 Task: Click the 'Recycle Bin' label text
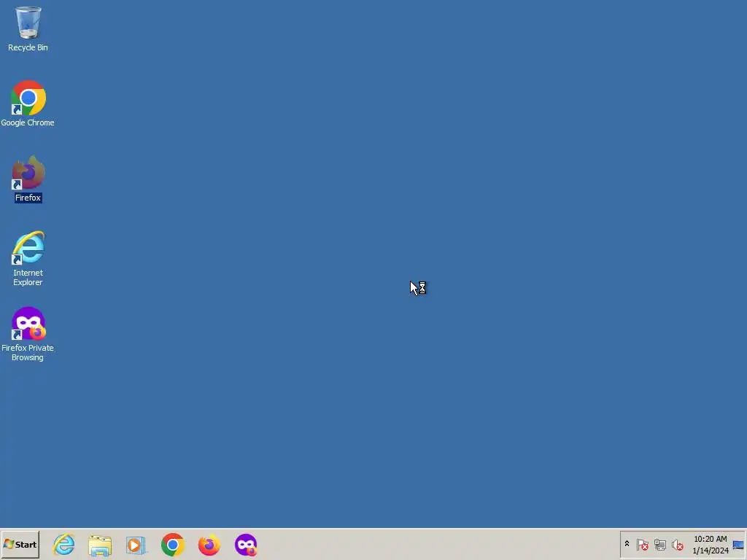click(28, 47)
